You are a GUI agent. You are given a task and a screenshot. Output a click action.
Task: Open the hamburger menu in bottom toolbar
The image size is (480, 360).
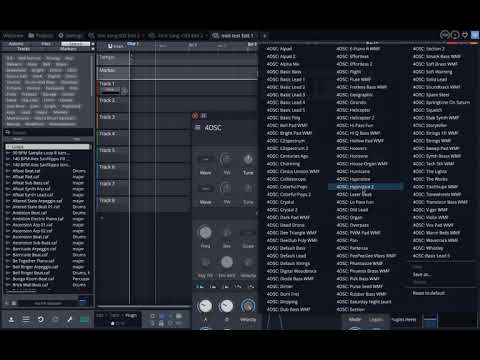[x=26, y=319]
